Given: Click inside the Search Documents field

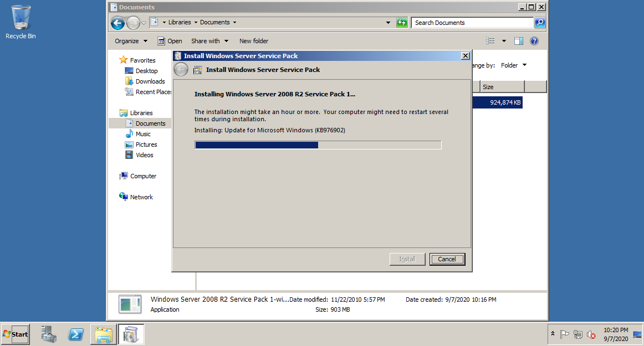Looking at the screenshot, I should (x=472, y=23).
